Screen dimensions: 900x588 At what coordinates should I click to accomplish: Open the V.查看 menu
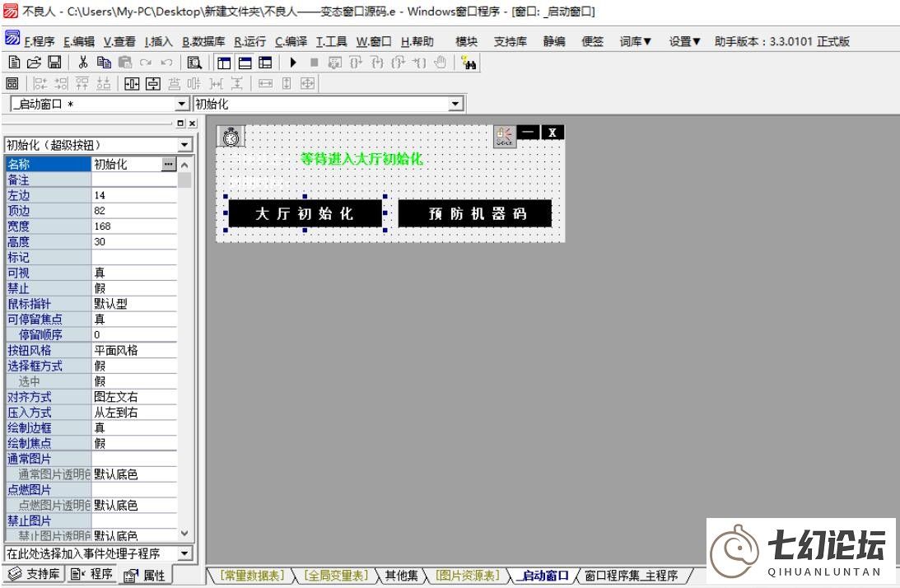click(119, 41)
